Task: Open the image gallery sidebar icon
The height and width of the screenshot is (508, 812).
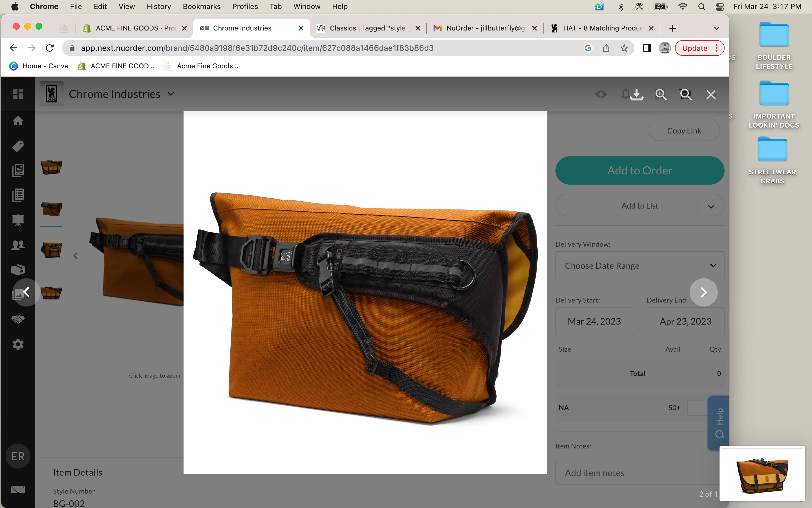Action: click(x=18, y=170)
